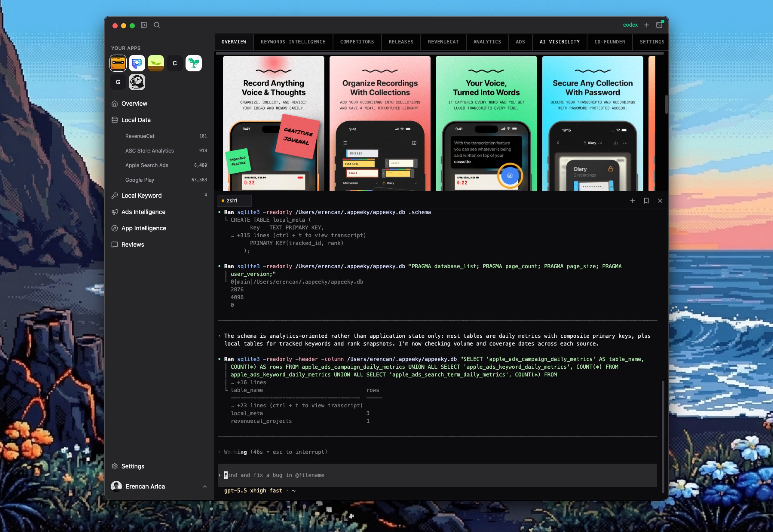Click the bookmark icon in terminal header
This screenshot has height=532, width=773.
pyautogui.click(x=646, y=201)
